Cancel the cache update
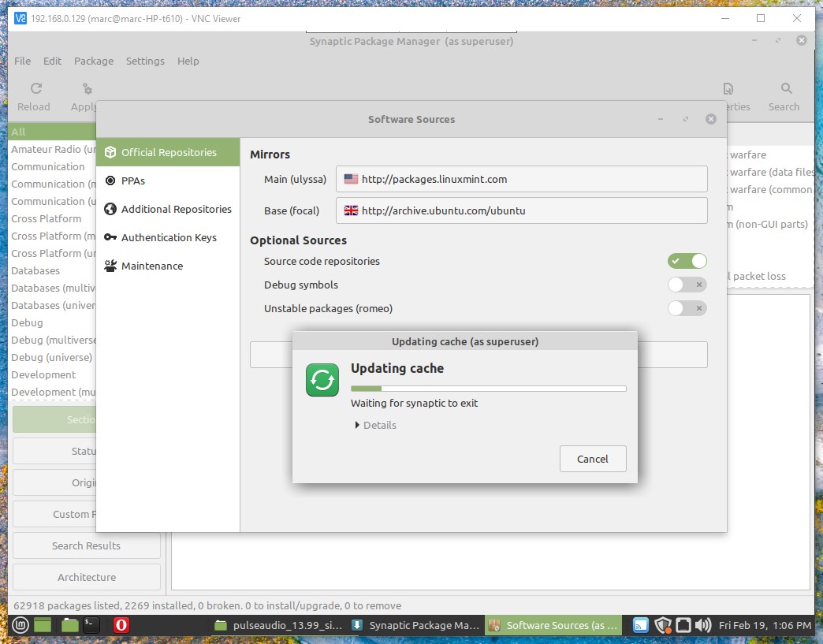Image resolution: width=823 pixels, height=644 pixels. click(x=593, y=459)
